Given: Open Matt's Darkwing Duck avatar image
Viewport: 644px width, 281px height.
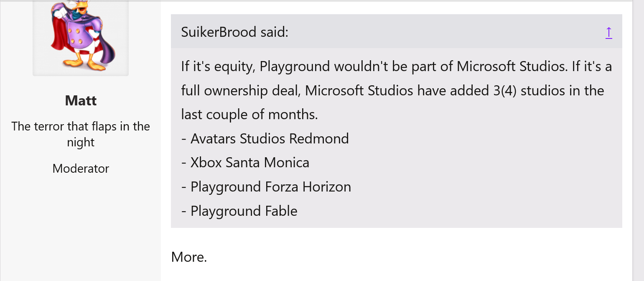Looking at the screenshot, I should click(81, 38).
